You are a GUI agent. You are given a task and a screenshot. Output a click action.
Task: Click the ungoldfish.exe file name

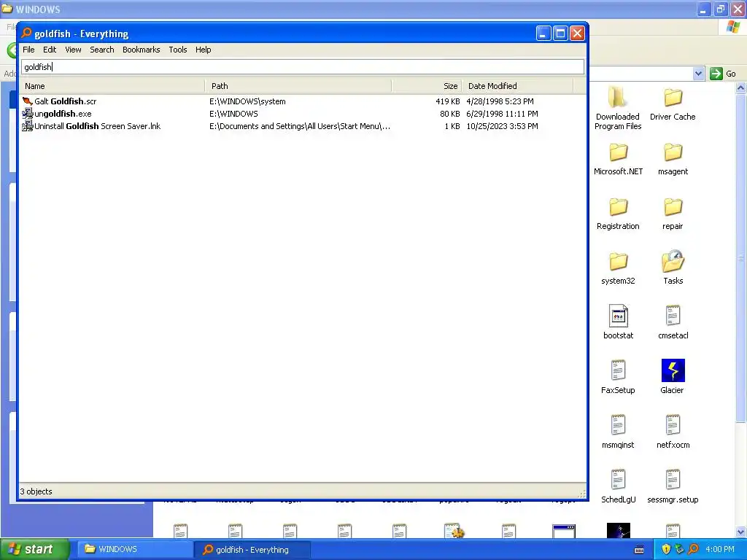click(63, 114)
